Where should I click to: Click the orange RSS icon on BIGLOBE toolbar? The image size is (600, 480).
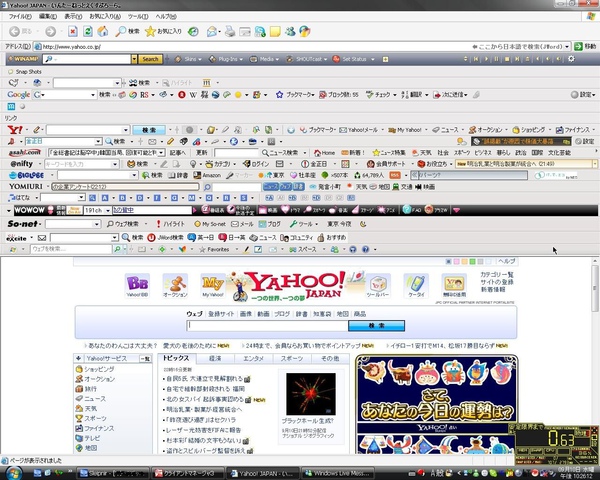pyautogui.click(x=395, y=175)
